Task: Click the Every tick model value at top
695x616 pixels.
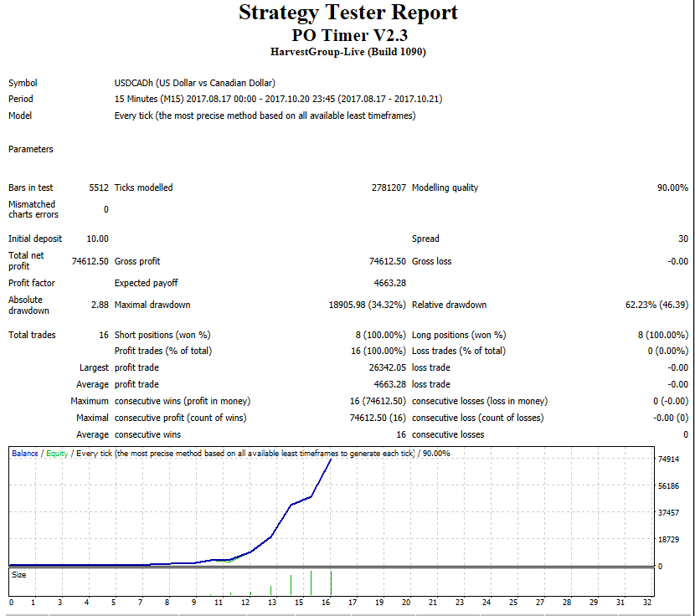Action: point(265,116)
